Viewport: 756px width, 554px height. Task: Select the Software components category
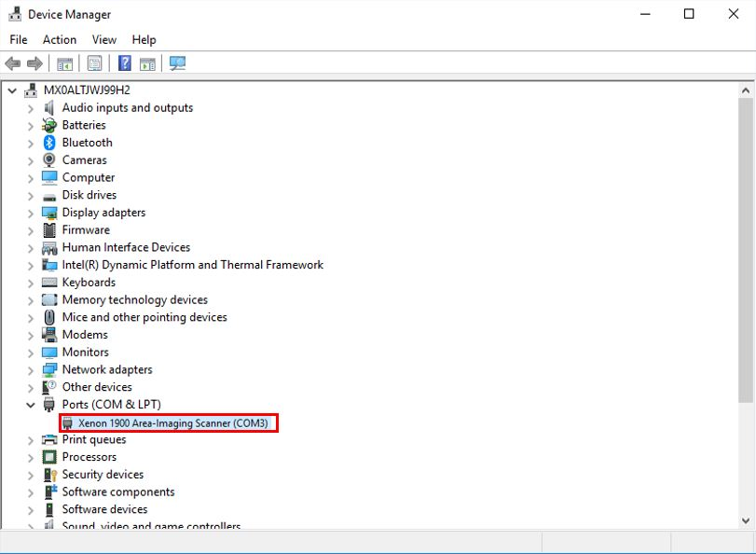point(118,492)
